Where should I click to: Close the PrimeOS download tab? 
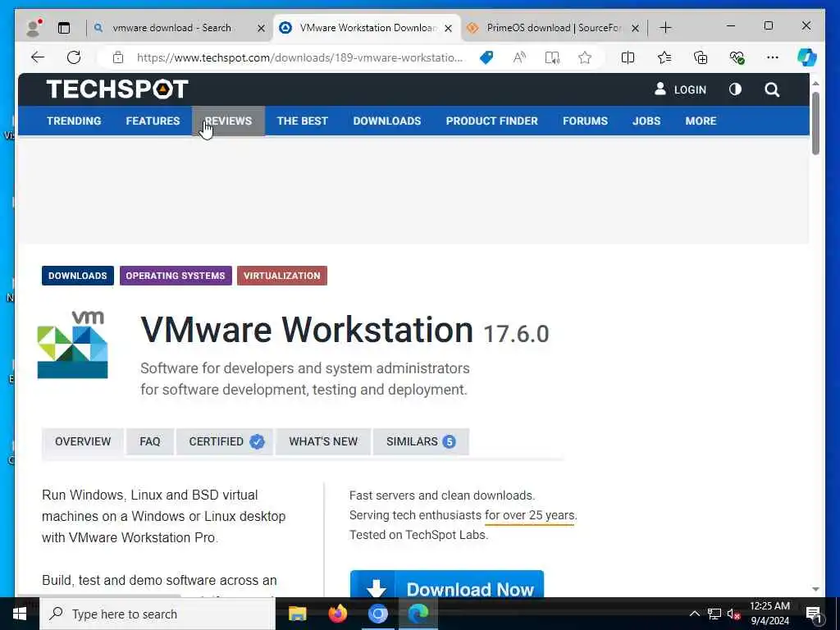[x=636, y=29]
